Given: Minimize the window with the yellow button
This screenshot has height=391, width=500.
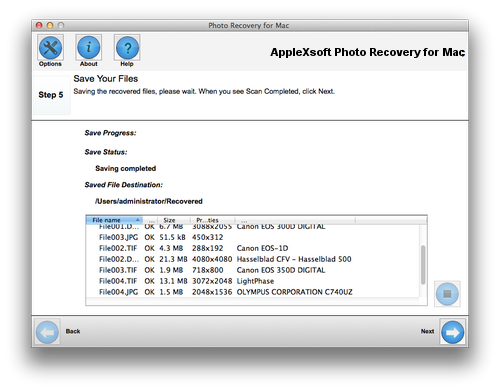Looking at the screenshot, I should 50,26.
